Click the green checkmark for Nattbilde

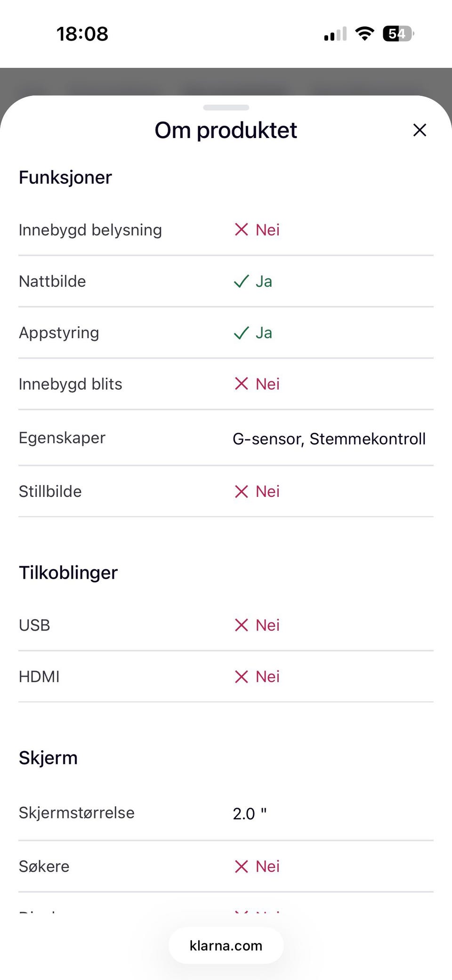click(241, 282)
